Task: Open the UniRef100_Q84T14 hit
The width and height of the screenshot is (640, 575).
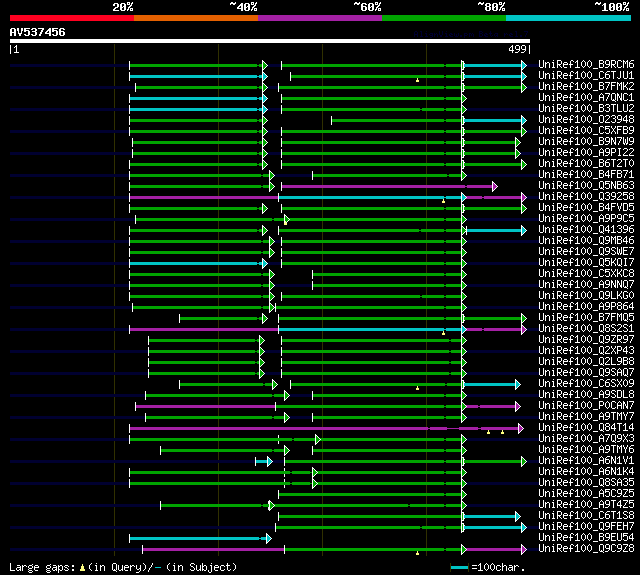Action: 586,428
